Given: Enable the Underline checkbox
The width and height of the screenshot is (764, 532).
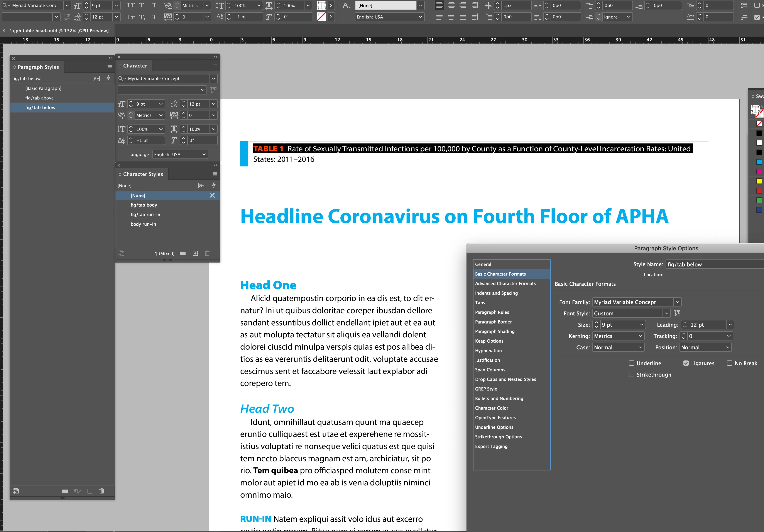Looking at the screenshot, I should point(631,363).
